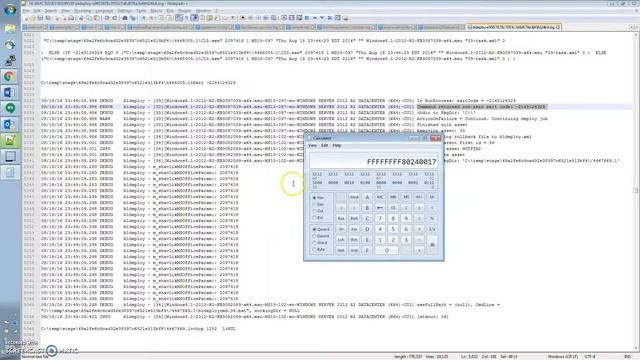Click the Zoom Out toolbar icon
The width and height of the screenshot is (640, 360).
pyautogui.click(x=151, y=18)
